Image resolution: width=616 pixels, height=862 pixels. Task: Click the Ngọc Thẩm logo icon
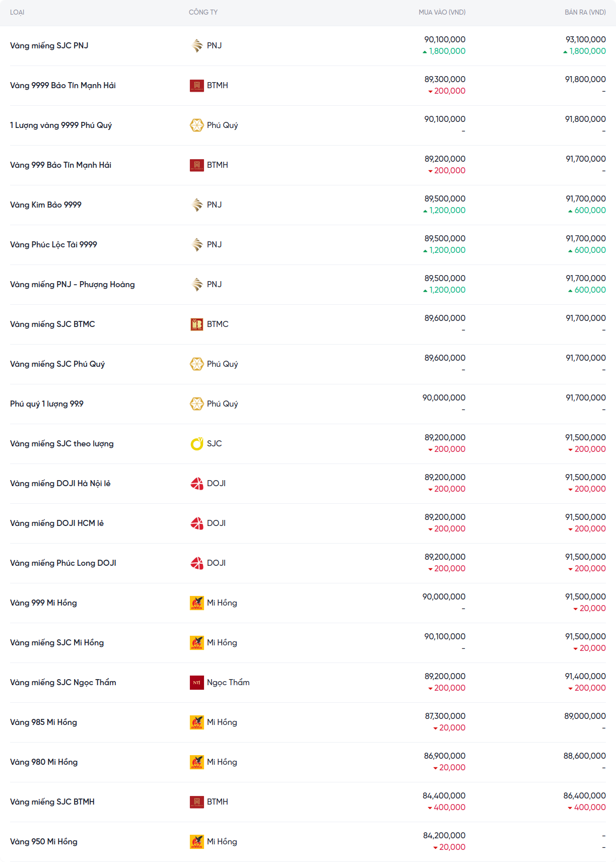point(197,683)
